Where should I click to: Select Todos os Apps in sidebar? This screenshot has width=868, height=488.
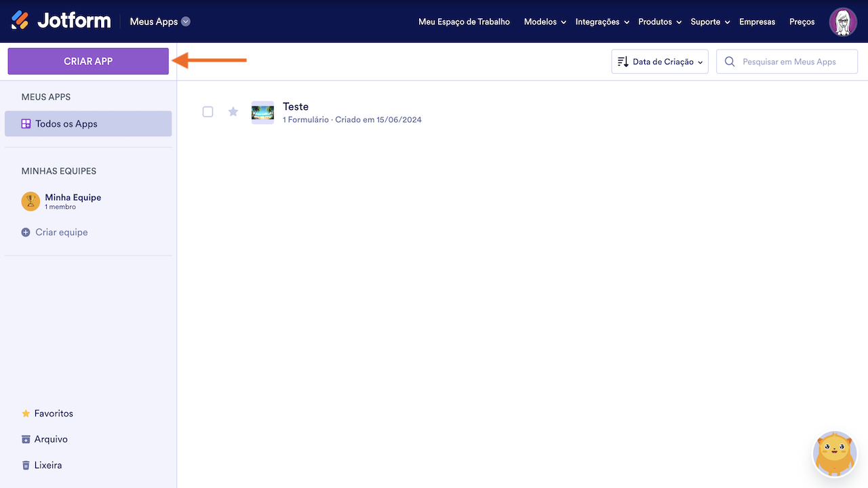[88, 124]
